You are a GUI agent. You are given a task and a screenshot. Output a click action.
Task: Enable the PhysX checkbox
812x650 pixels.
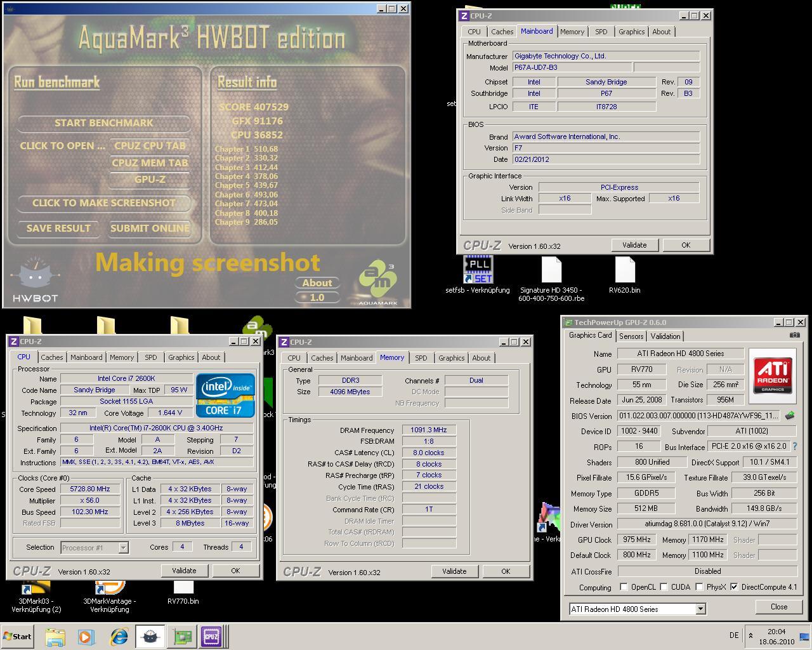pos(699,587)
